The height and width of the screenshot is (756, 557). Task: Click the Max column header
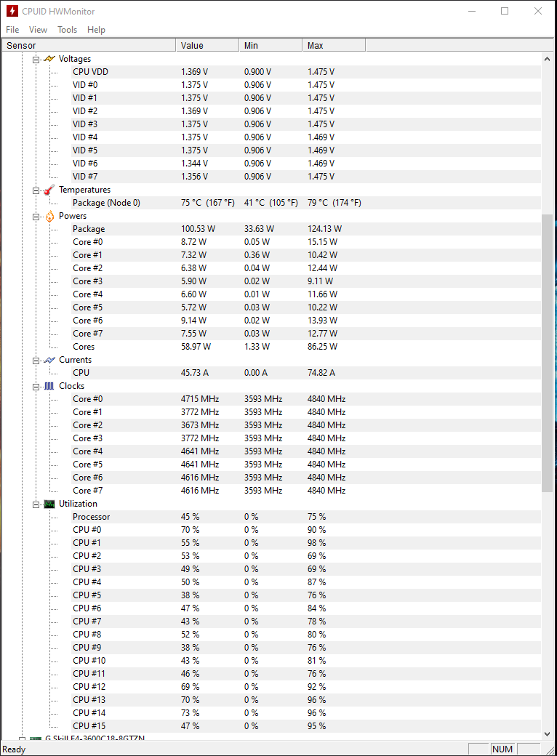(334, 45)
